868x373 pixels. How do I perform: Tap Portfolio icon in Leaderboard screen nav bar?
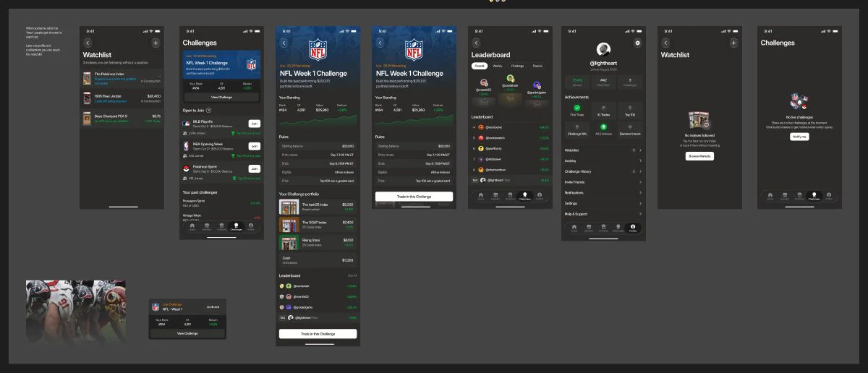point(510,195)
